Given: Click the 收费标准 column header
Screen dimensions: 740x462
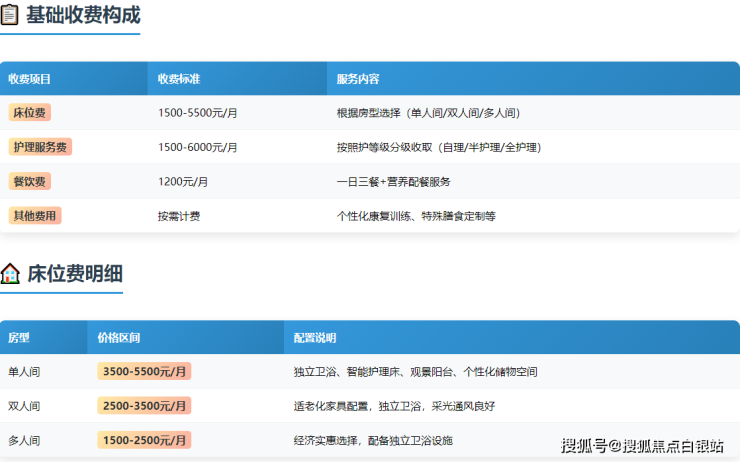Looking at the screenshot, I should [179, 79].
